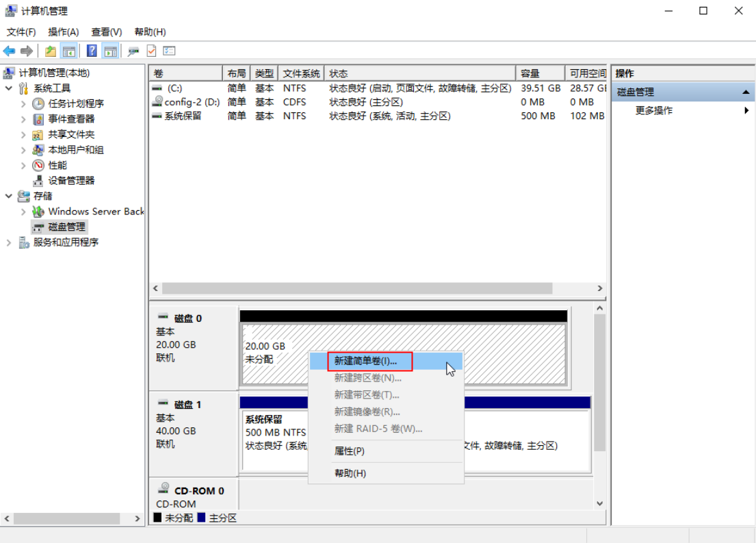The image size is (756, 543).
Task: Expand the 任务计划程序 node arrow
Action: coord(23,104)
